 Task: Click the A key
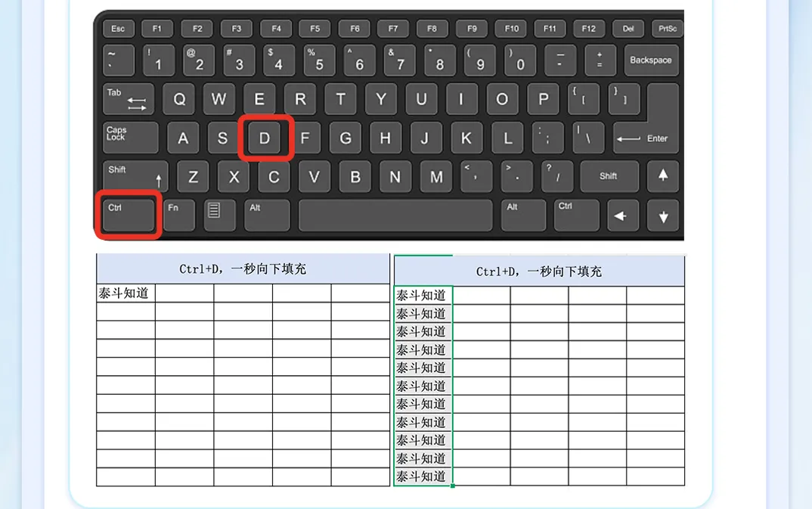tap(183, 138)
